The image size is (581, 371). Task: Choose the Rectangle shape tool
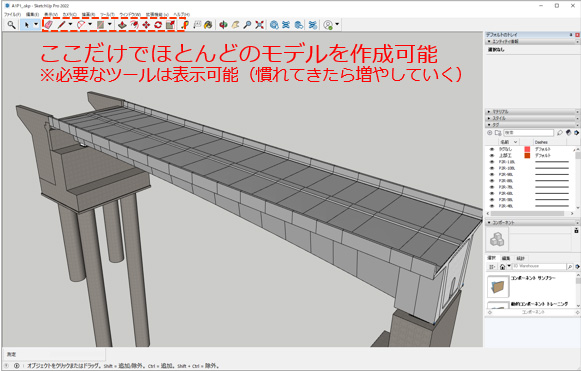tap(100, 24)
